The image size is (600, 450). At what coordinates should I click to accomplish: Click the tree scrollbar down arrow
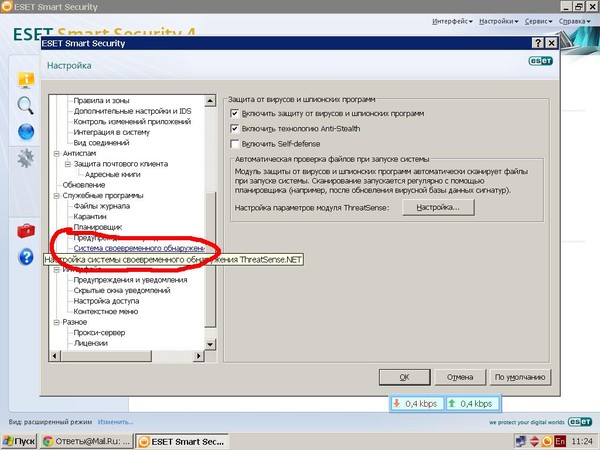click(210, 344)
